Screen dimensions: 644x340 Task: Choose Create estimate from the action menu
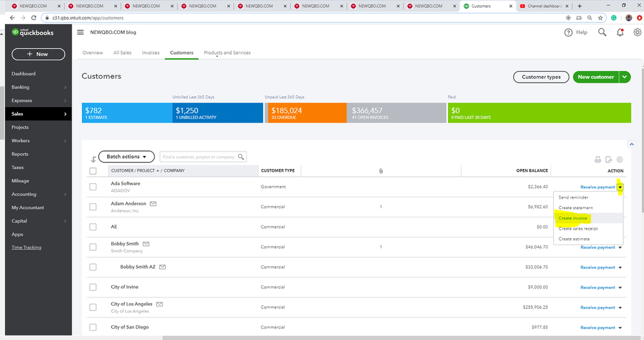click(574, 239)
